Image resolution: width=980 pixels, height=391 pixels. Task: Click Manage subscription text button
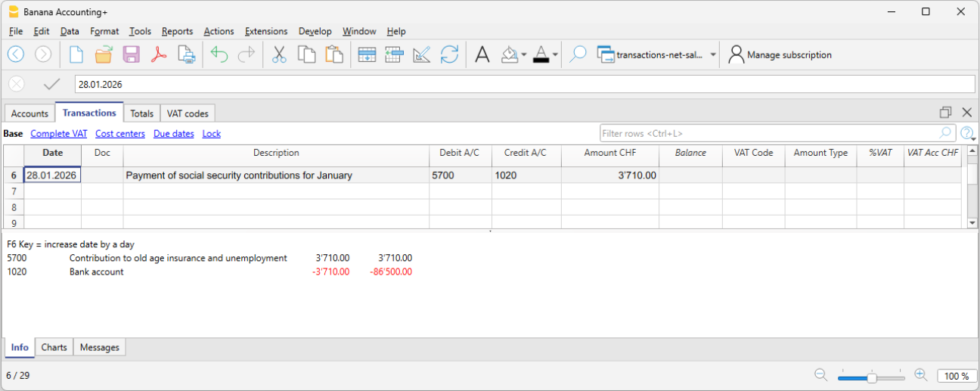(x=789, y=54)
